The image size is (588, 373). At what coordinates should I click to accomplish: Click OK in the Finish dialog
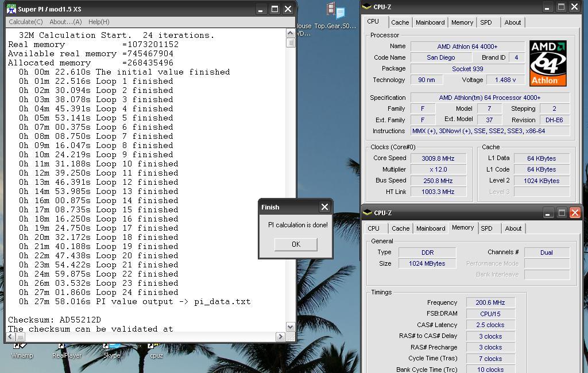click(296, 244)
